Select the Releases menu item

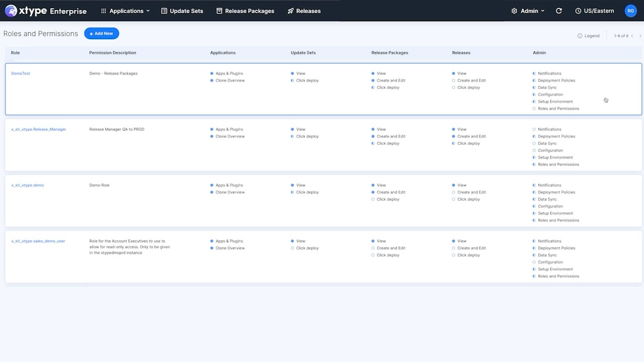[308, 11]
